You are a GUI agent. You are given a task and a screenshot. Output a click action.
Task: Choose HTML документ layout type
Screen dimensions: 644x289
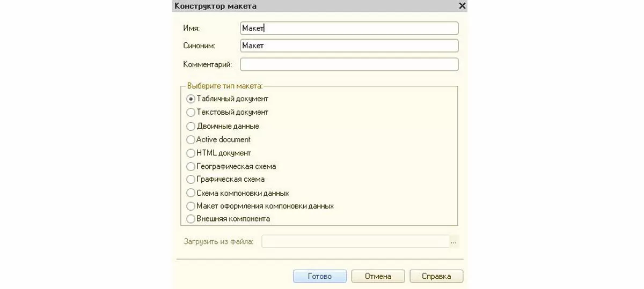[x=191, y=153]
